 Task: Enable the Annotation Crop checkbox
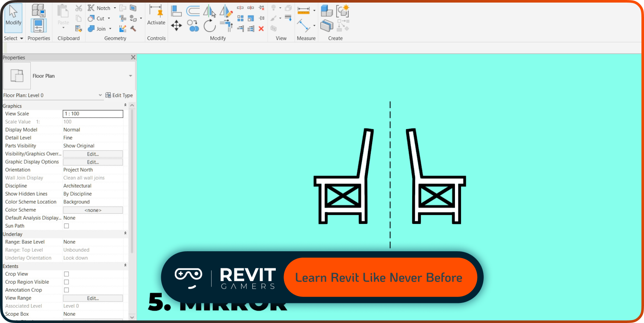tap(66, 290)
